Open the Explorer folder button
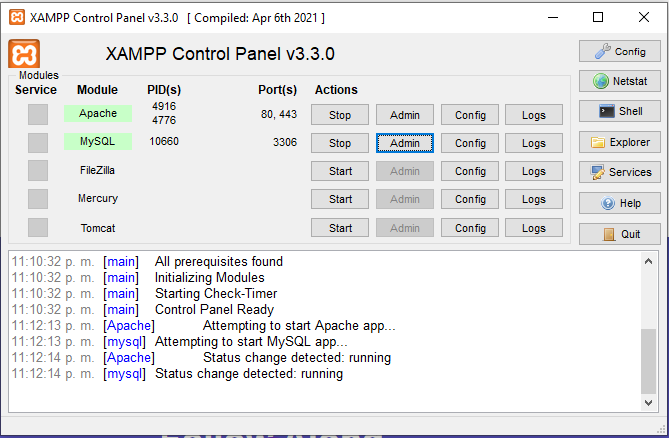Screen dimensions: 669x438 pyautogui.click(x=620, y=142)
